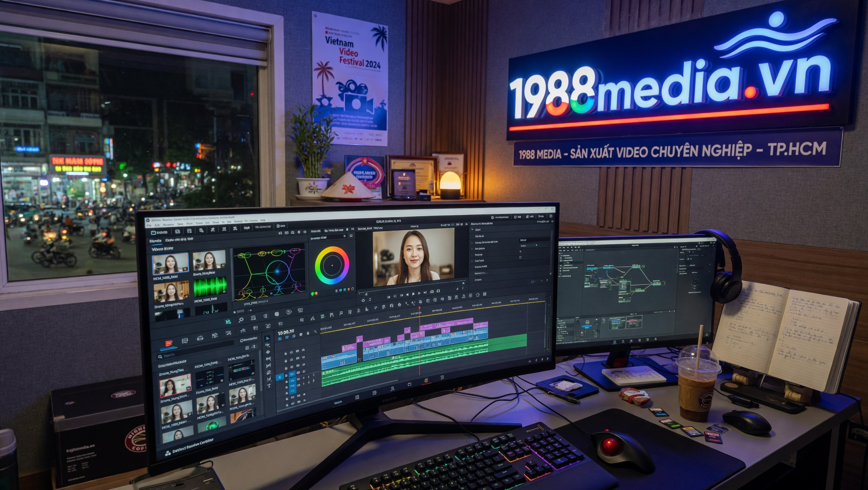Select the first media thumbnail with blue border

pyautogui.click(x=171, y=264)
